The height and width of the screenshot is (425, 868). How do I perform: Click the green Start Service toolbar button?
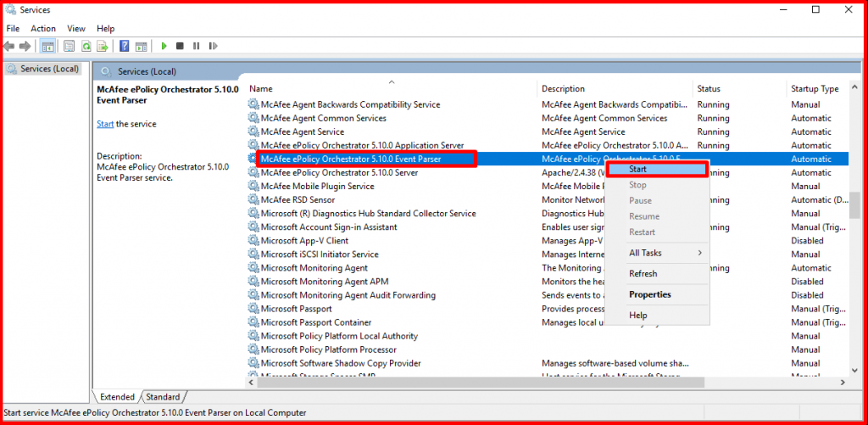[x=164, y=46]
